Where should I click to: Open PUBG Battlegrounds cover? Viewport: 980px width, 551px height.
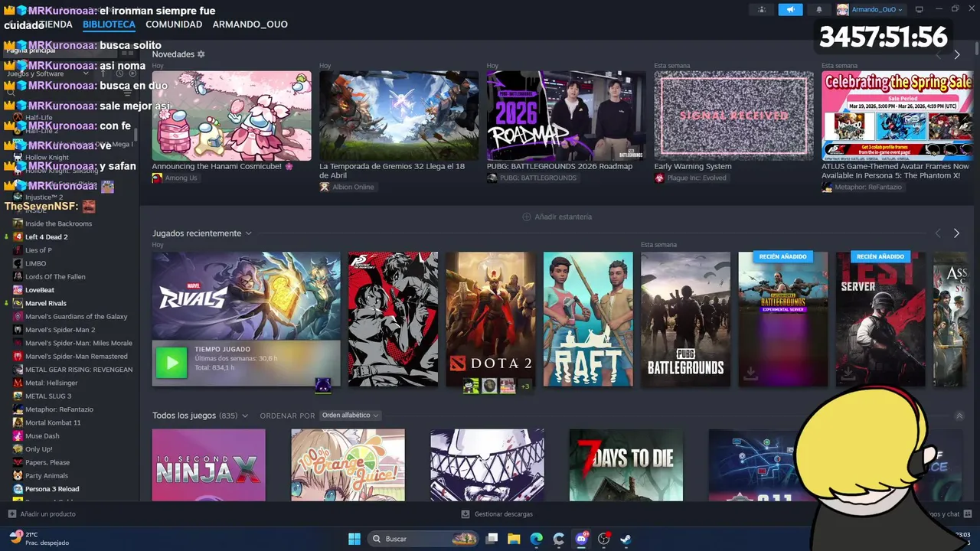(x=685, y=319)
